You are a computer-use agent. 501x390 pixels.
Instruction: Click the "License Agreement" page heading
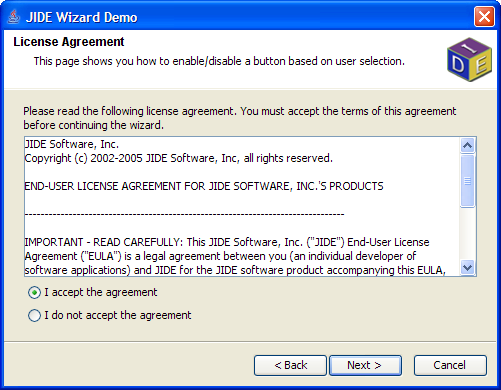[69, 42]
